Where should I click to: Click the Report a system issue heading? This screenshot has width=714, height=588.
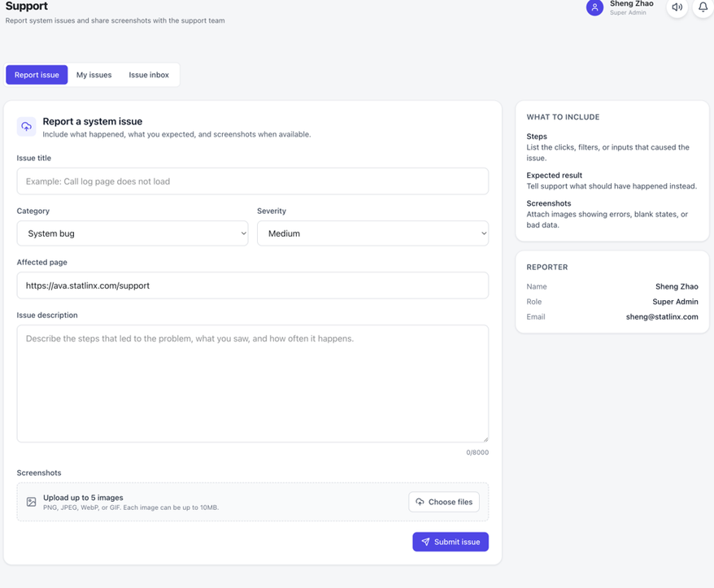pos(93,122)
